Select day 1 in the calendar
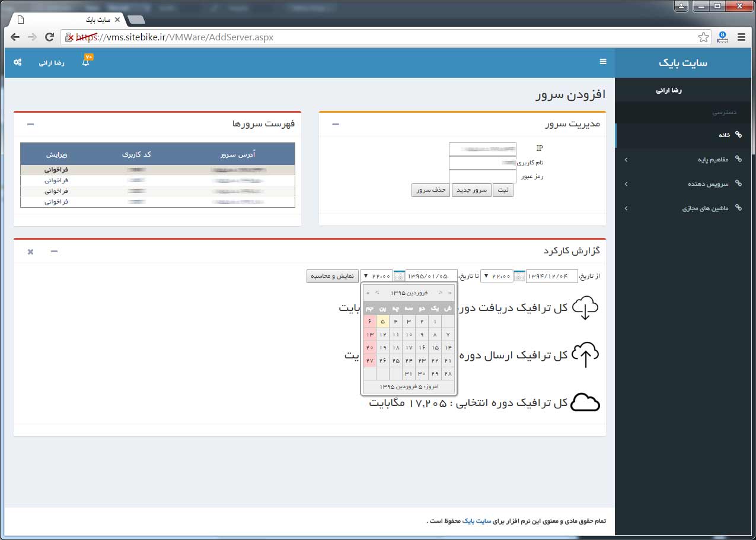 coord(435,322)
